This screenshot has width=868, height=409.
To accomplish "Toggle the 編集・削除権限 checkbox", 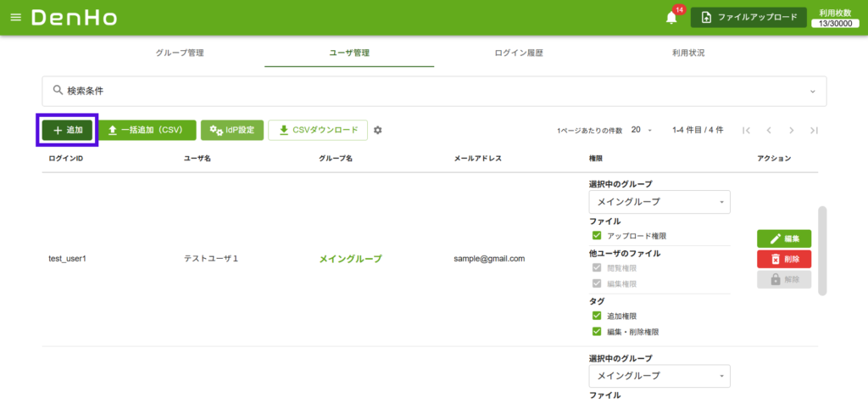I will tap(597, 332).
